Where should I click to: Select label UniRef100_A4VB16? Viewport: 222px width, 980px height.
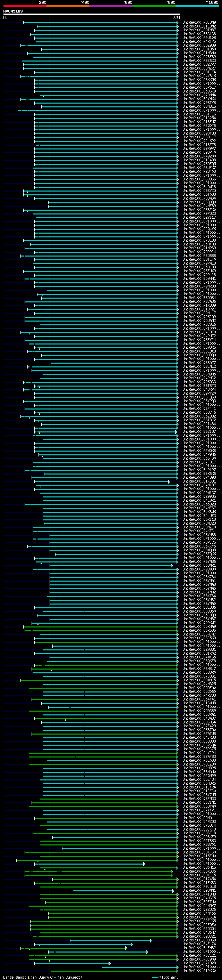pyautogui.click(x=199, y=76)
